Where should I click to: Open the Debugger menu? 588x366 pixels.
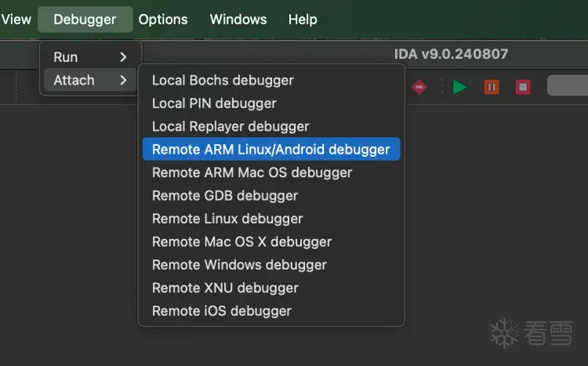point(85,20)
